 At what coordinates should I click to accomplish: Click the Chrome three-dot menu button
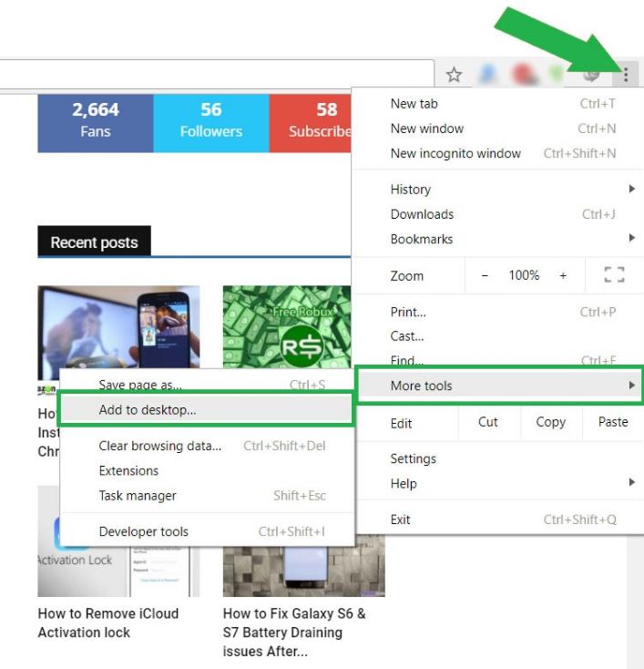tap(625, 75)
